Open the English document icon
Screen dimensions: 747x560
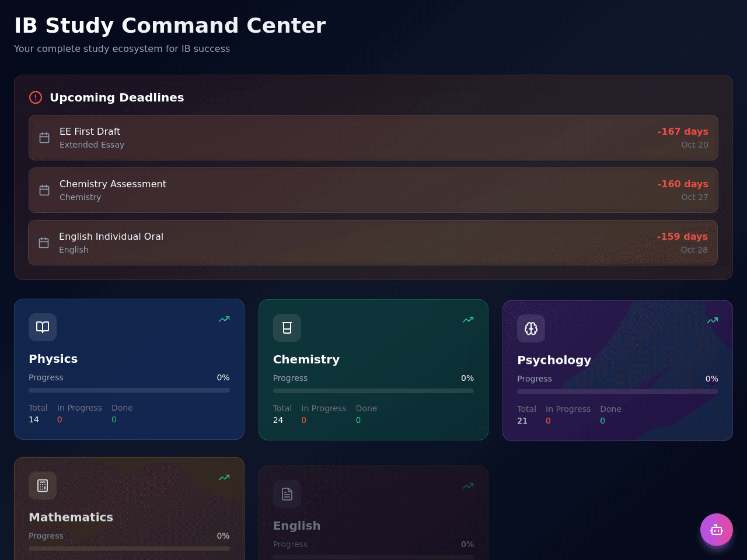(287, 494)
